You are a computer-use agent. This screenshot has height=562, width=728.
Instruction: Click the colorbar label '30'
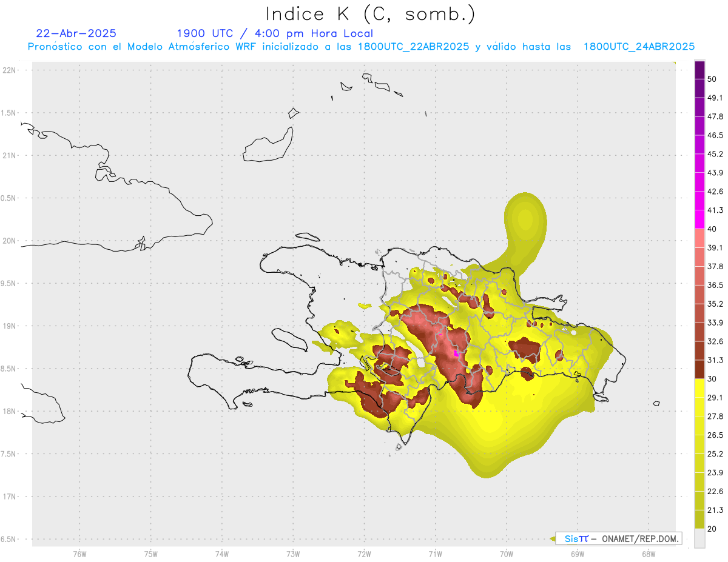coord(712,379)
